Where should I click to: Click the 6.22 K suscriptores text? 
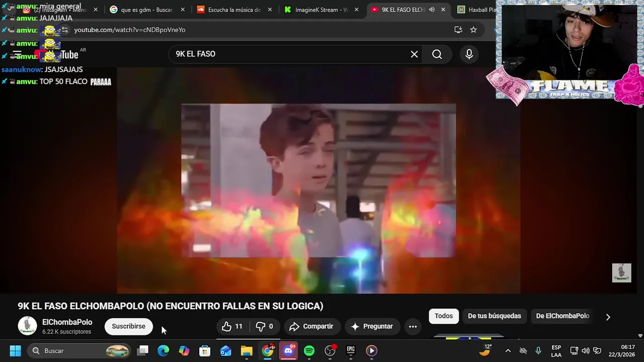[x=67, y=332]
